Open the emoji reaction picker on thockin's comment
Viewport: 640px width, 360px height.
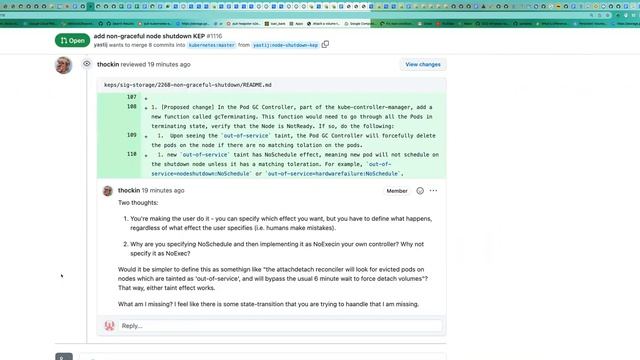click(x=420, y=191)
